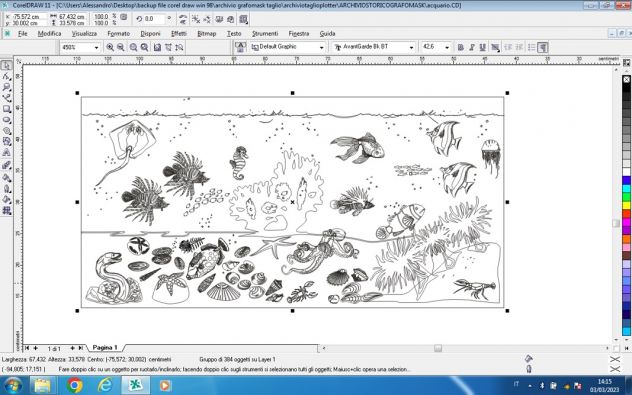The height and width of the screenshot is (395, 632).
Task: Select the Pick tool in the toolbox
Action: pos(6,66)
